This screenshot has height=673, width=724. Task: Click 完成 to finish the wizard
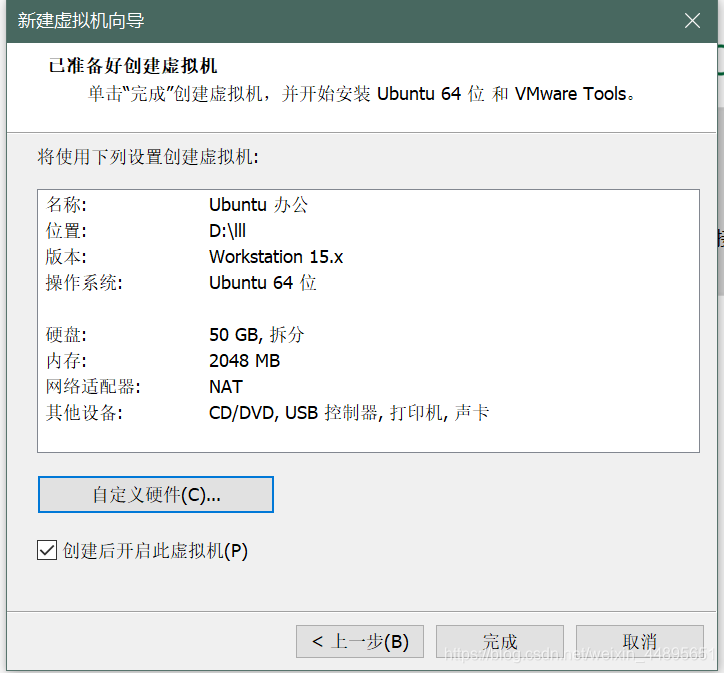pyautogui.click(x=500, y=642)
